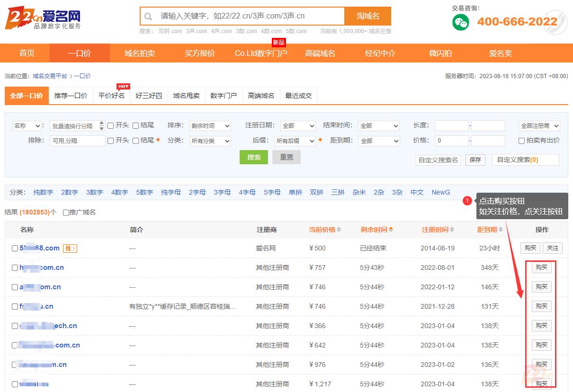
Task: Click 购买 button for the ¥500 domain
Action: 530,248
